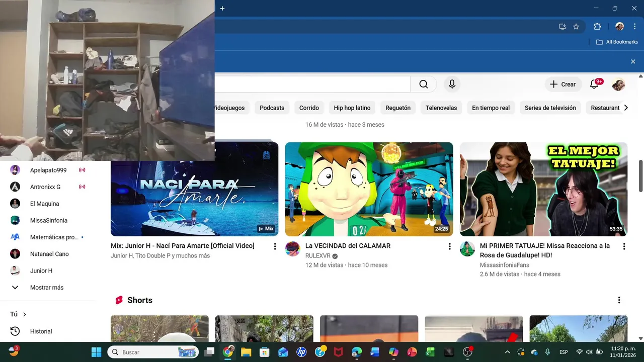This screenshot has width=644, height=362.
Task: Open La VECINDAD del CALAMAR thumbnail
Action: tap(369, 189)
